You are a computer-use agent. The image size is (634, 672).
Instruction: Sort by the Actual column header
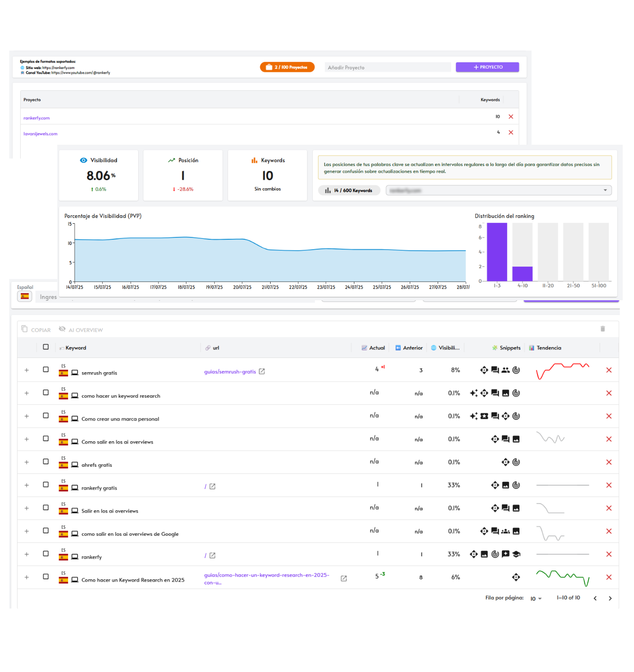[x=377, y=348]
